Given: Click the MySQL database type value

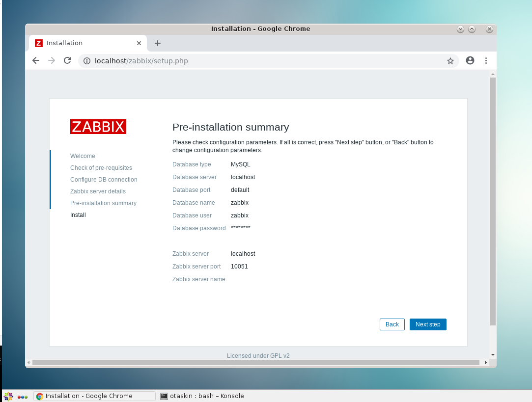Looking at the screenshot, I should pyautogui.click(x=241, y=164).
